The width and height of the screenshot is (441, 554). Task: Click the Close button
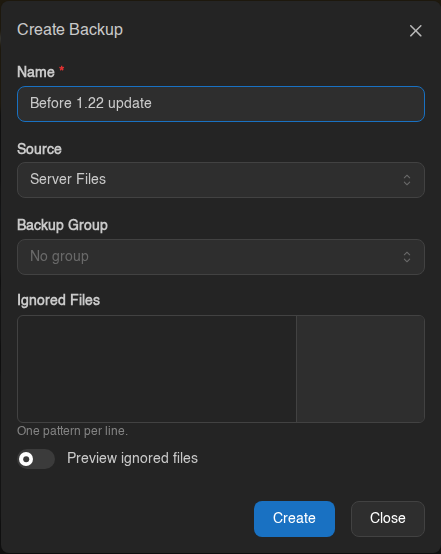[x=388, y=519]
